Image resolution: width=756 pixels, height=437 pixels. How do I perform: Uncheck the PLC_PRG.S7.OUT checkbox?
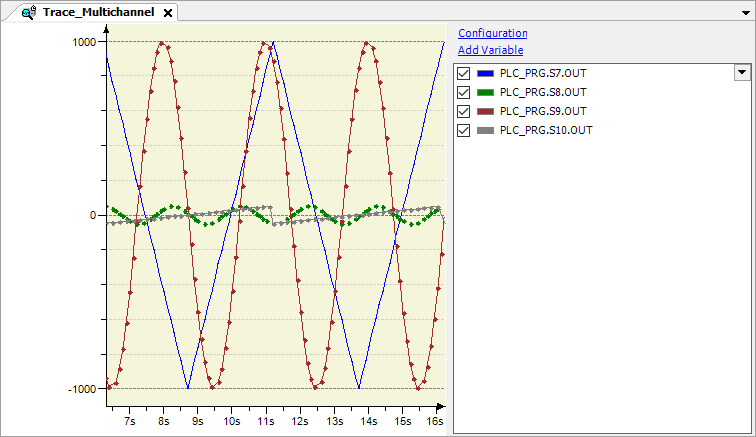coord(464,73)
